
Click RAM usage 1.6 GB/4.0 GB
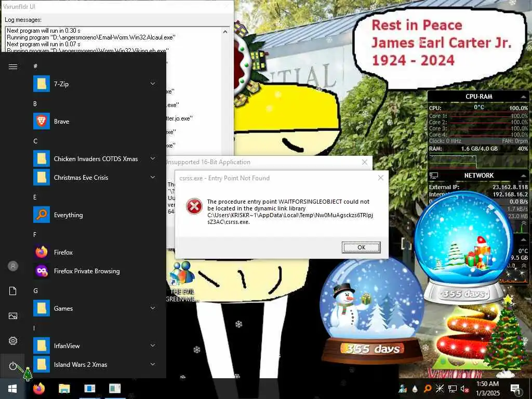[479, 149]
